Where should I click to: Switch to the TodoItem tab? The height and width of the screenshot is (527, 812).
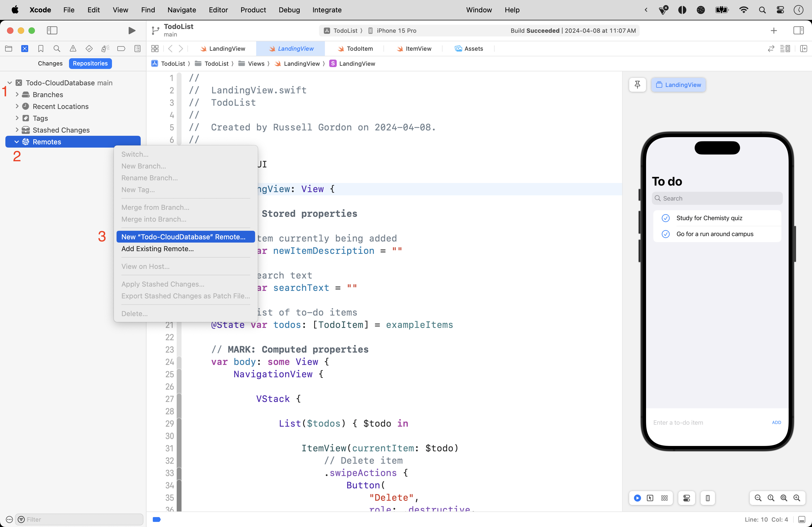click(359, 48)
